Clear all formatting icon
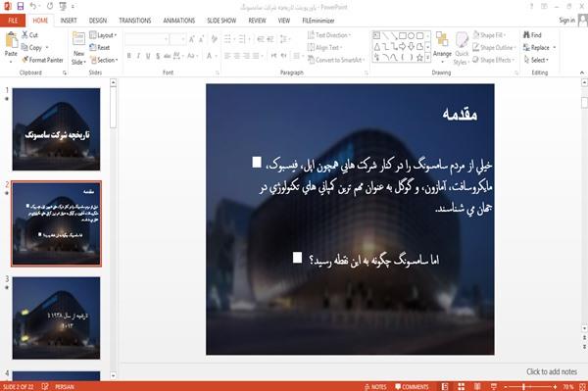588x391 pixels. click(x=214, y=39)
